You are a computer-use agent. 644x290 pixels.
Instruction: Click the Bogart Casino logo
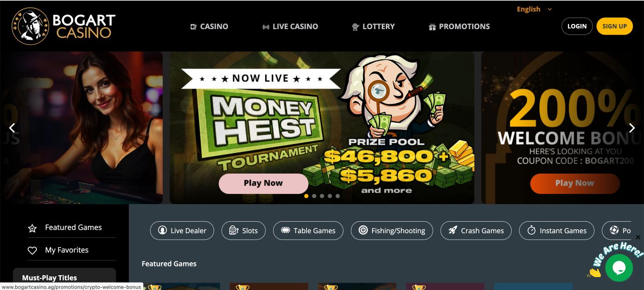click(x=64, y=26)
